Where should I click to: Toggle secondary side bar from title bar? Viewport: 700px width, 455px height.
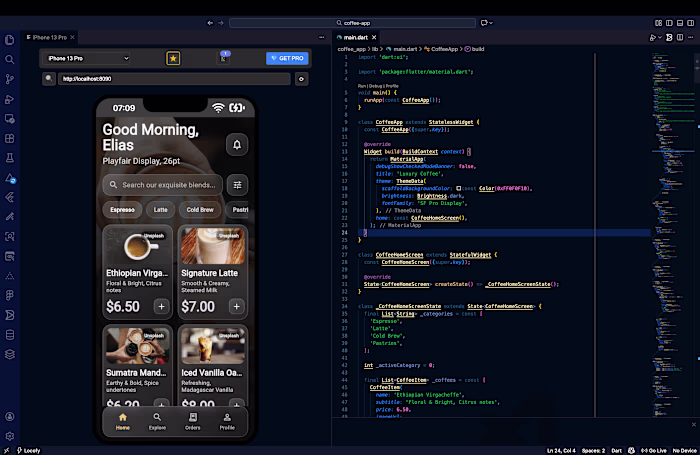(x=691, y=23)
